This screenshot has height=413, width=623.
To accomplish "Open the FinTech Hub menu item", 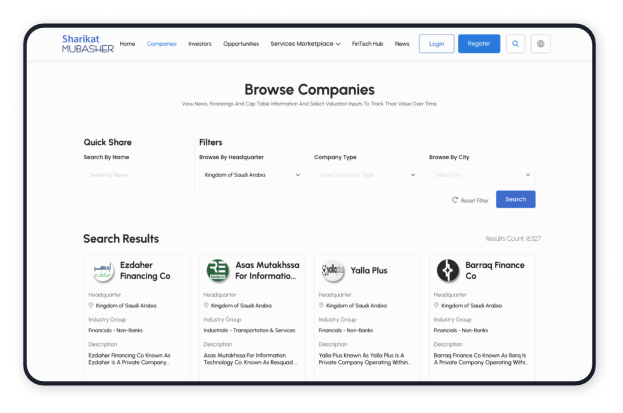I will [368, 44].
